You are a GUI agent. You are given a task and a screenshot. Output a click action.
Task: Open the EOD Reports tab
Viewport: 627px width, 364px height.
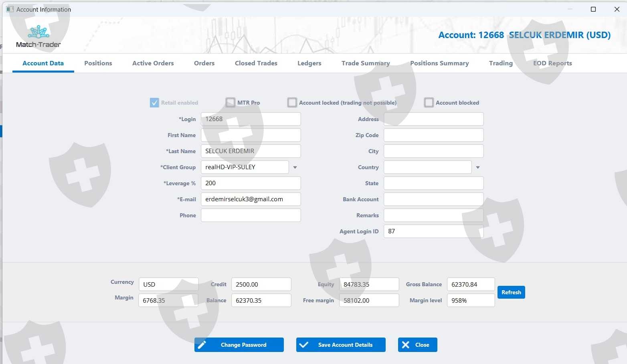click(552, 63)
